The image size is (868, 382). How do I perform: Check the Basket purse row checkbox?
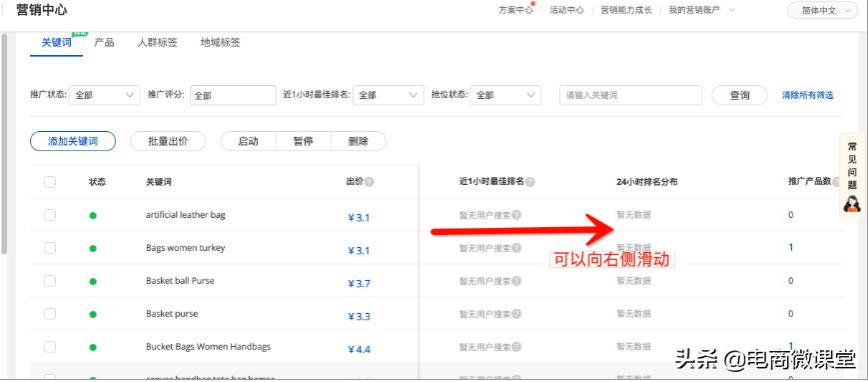[x=50, y=314]
